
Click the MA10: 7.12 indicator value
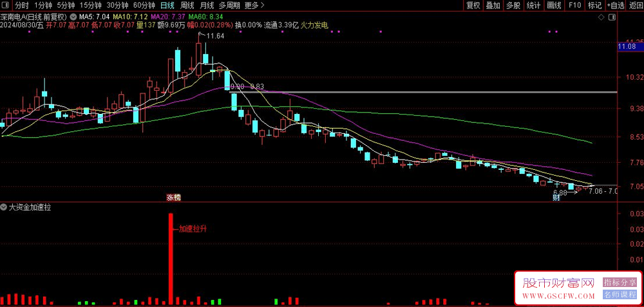(x=130, y=17)
